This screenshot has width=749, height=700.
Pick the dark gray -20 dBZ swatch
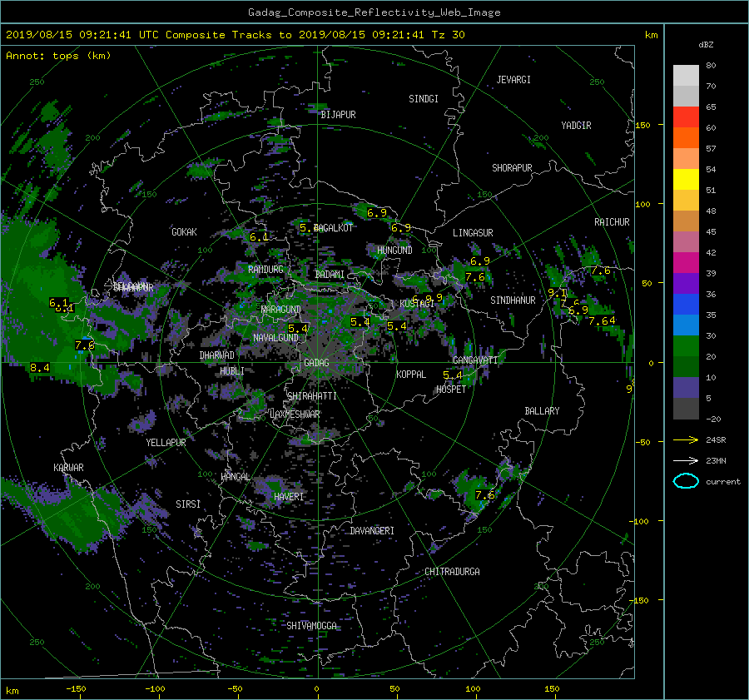[x=686, y=409]
